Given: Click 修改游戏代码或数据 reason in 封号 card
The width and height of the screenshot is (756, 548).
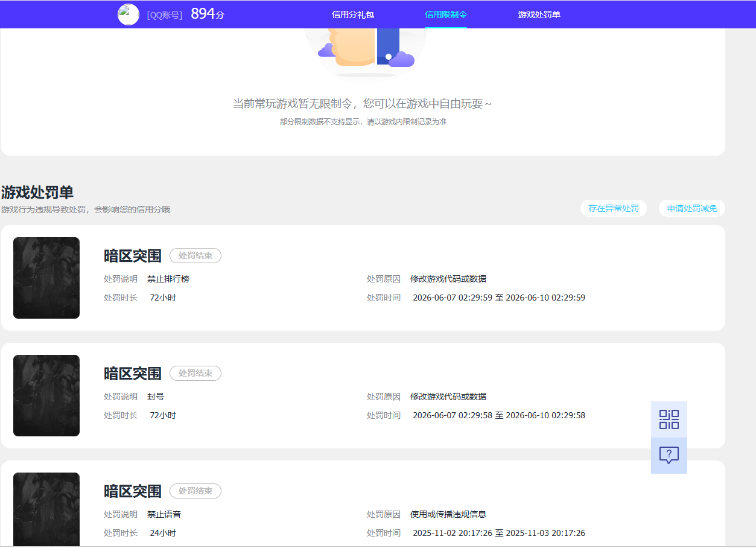Looking at the screenshot, I should click(448, 397).
